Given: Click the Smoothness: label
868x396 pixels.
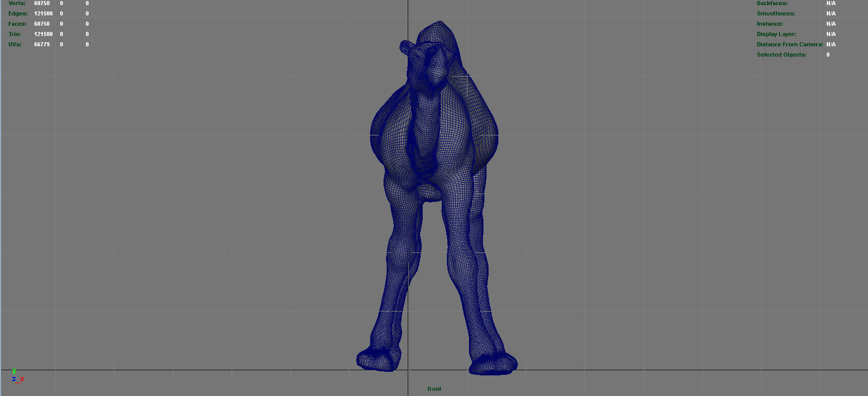Looking at the screenshot, I should pyautogui.click(x=776, y=13).
